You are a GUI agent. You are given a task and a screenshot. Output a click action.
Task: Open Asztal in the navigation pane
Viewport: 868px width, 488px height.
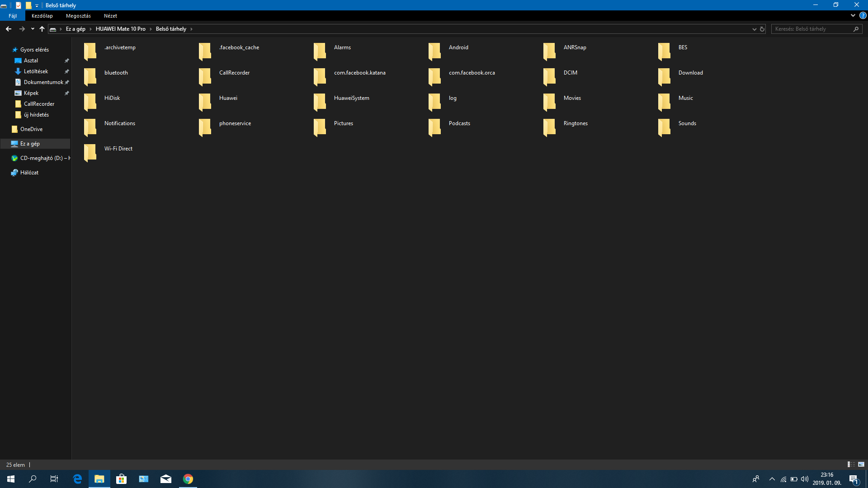tap(31, 61)
